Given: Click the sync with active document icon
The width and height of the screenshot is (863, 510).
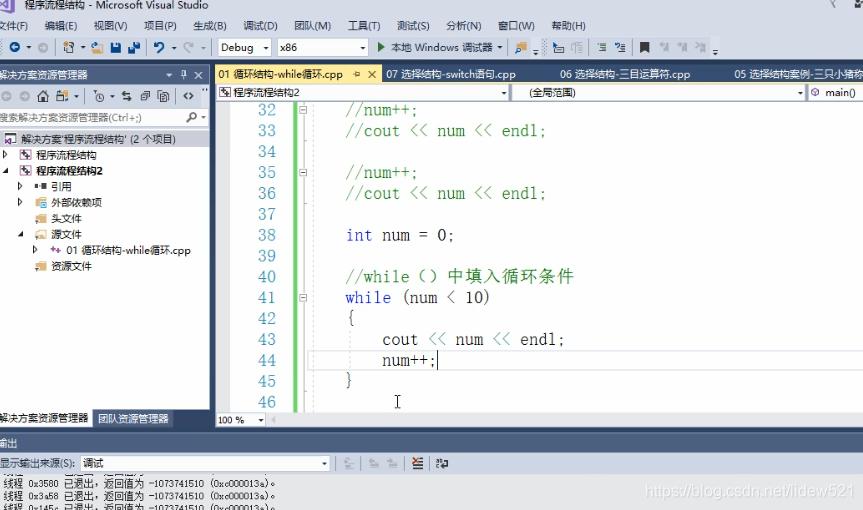Looking at the screenshot, I should click(x=127, y=96).
